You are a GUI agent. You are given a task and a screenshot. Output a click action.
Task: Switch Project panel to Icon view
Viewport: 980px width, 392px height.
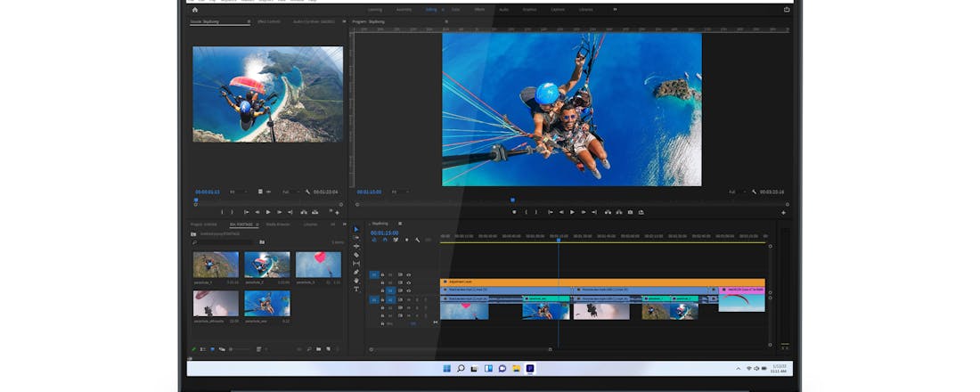coord(213,349)
